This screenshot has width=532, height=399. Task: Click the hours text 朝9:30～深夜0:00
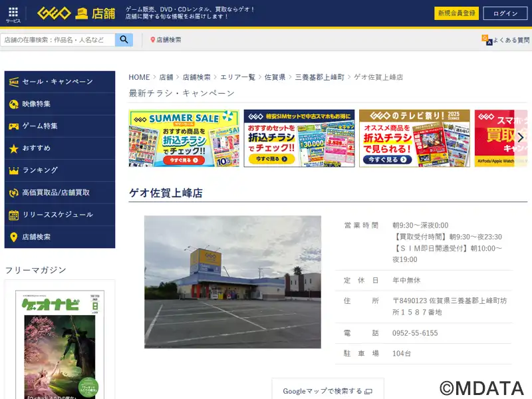420,225
